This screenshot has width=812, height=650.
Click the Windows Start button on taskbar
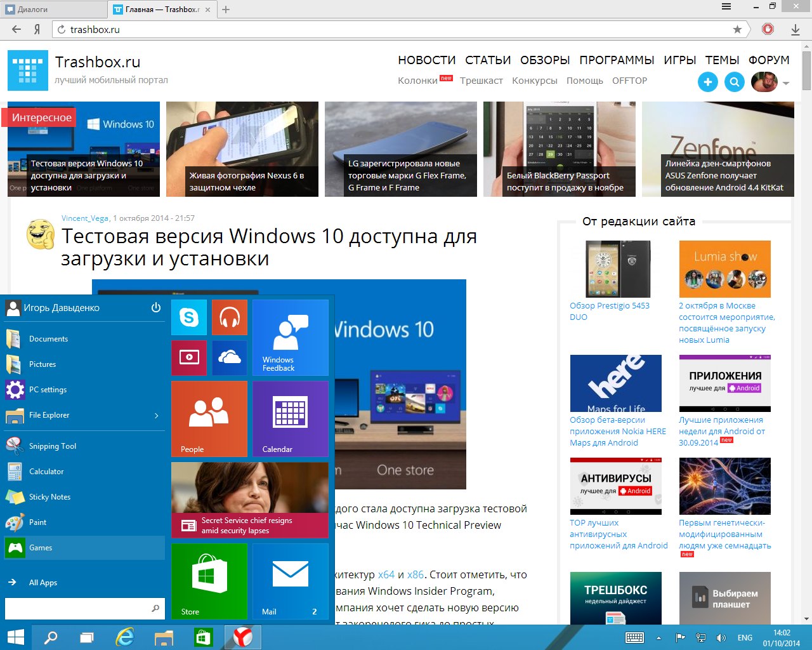pyautogui.click(x=15, y=637)
